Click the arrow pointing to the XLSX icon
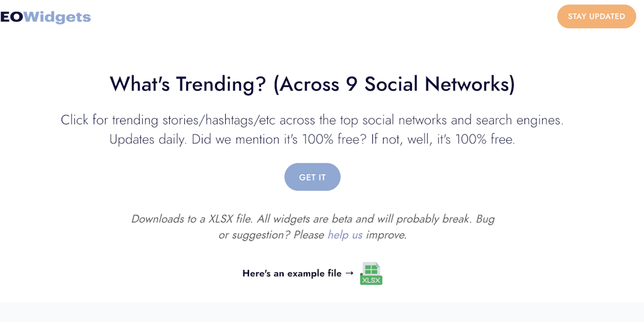644x322 pixels. click(350, 274)
